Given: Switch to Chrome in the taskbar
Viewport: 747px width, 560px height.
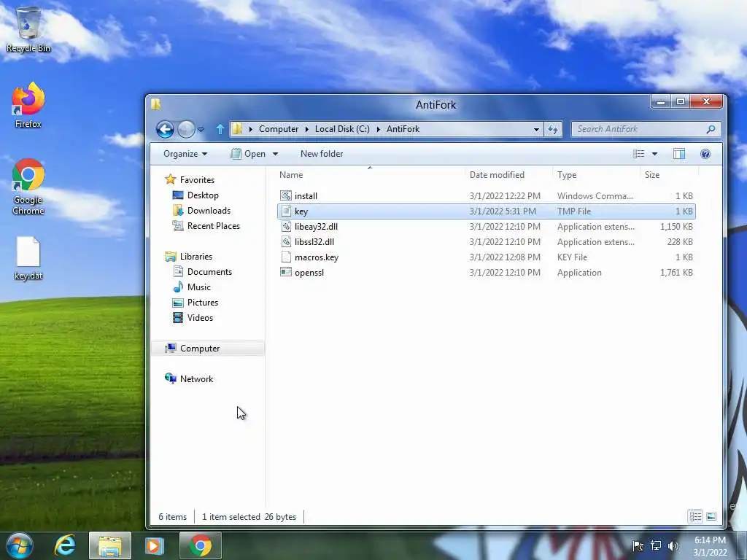Looking at the screenshot, I should tap(200, 545).
